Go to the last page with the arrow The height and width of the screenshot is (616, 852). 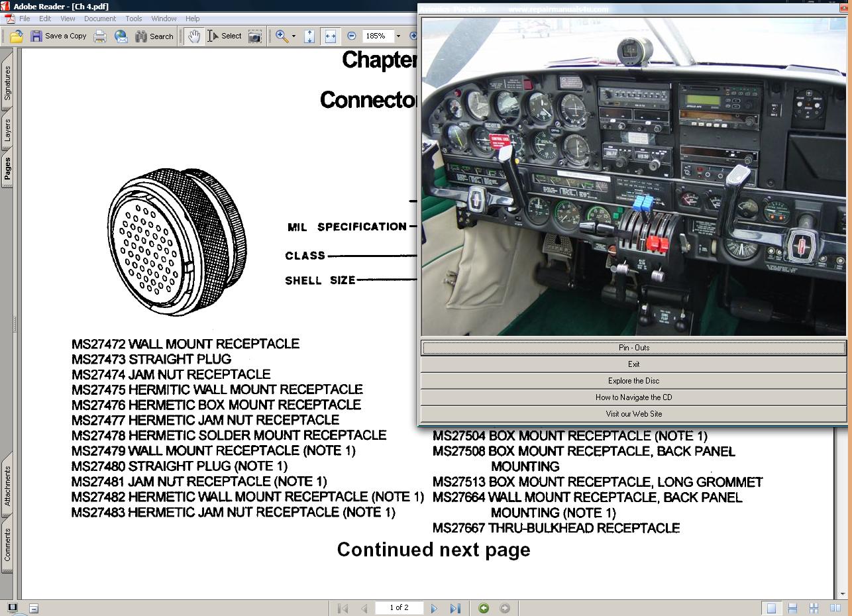[x=456, y=607]
